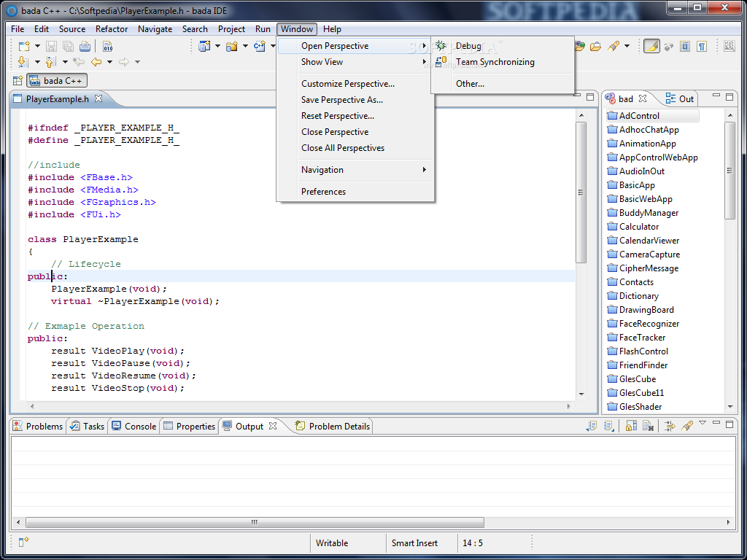747x560 pixels.
Task: Toggle Show Whitespace Characters pilcrow icon
Action: [701, 46]
